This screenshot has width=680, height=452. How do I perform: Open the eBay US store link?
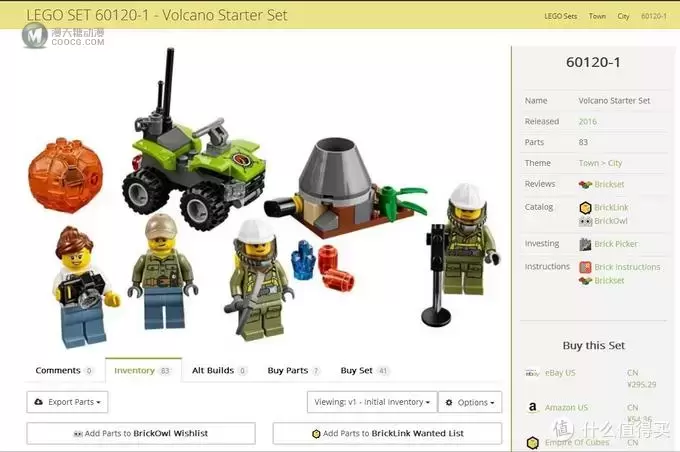(560, 373)
